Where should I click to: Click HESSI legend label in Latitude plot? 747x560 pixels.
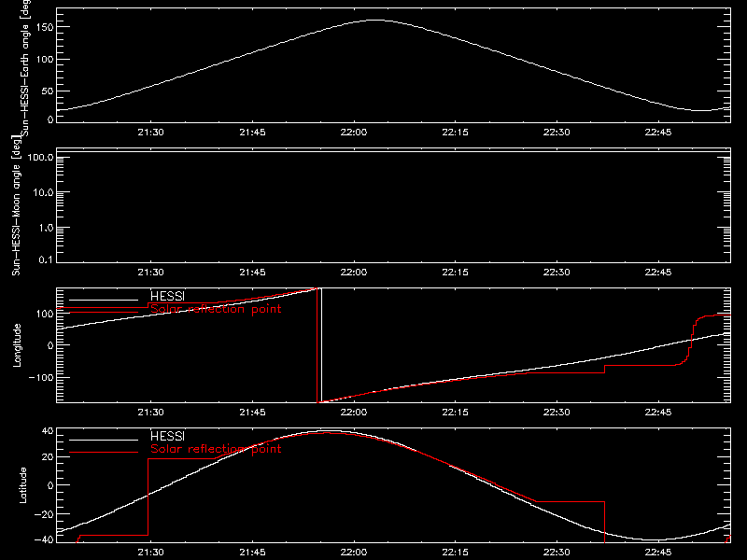tap(168, 437)
